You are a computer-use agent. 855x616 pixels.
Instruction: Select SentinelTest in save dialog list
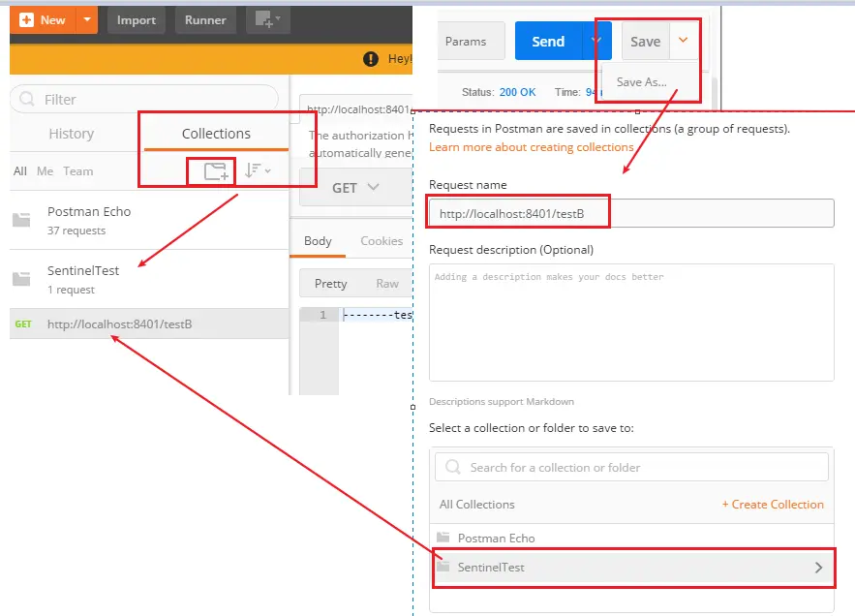point(631,568)
